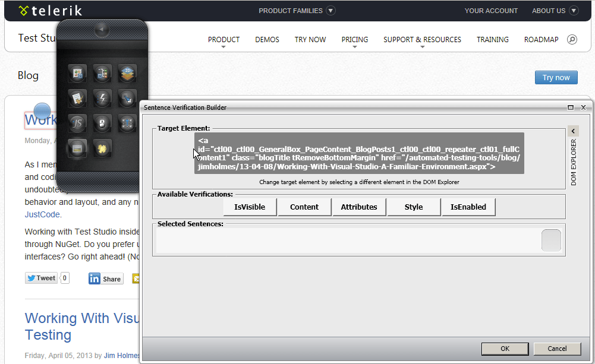Open the 3D layers viewer icon
595x364 pixels.
tap(127, 74)
